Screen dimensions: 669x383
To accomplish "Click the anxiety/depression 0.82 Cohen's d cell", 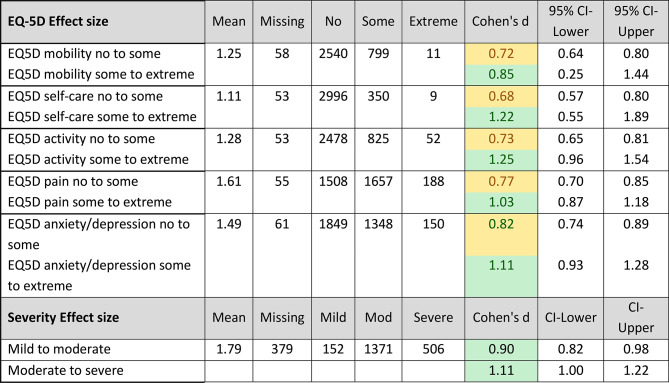I will pyautogui.click(x=500, y=235).
